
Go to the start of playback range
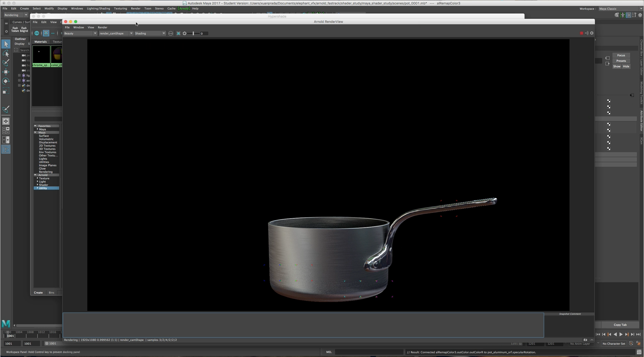tap(598, 334)
